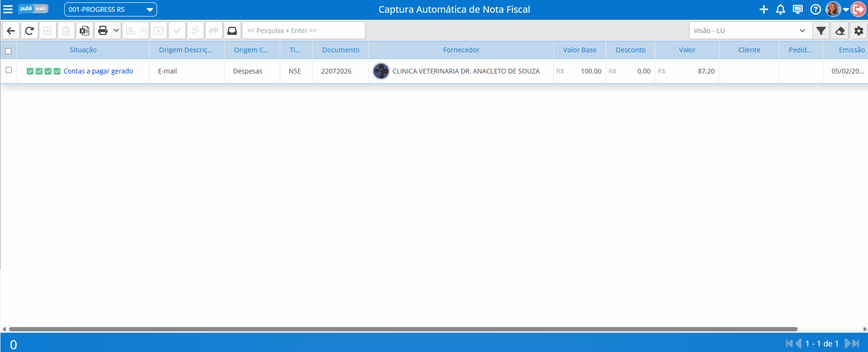Click the user avatar picture
868x352 pixels.
tap(833, 9)
